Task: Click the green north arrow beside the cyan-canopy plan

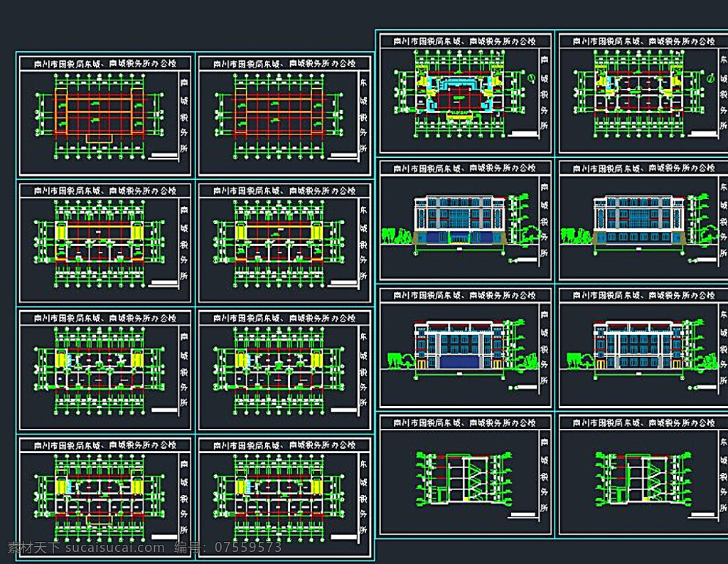Action: pyautogui.click(x=532, y=78)
